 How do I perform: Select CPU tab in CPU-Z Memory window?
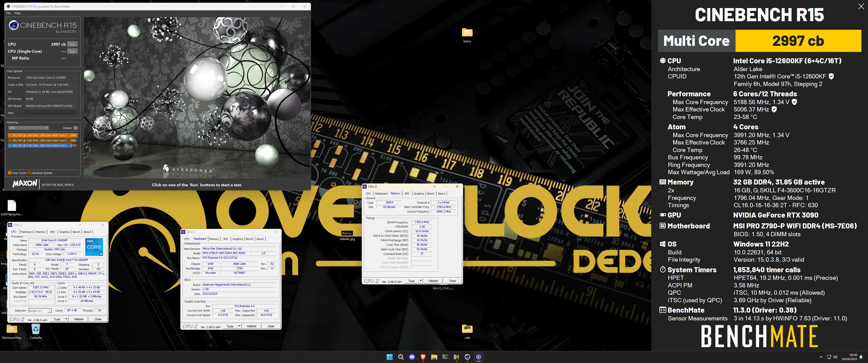tap(368, 194)
